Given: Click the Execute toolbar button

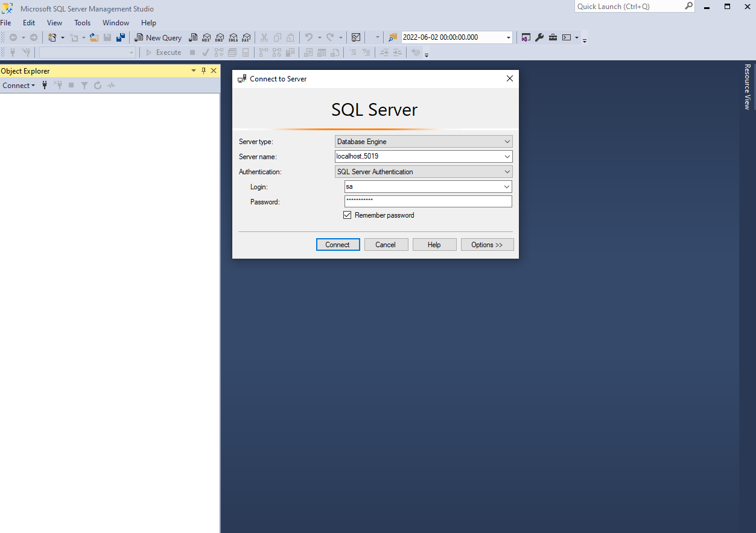Looking at the screenshot, I should click(164, 52).
